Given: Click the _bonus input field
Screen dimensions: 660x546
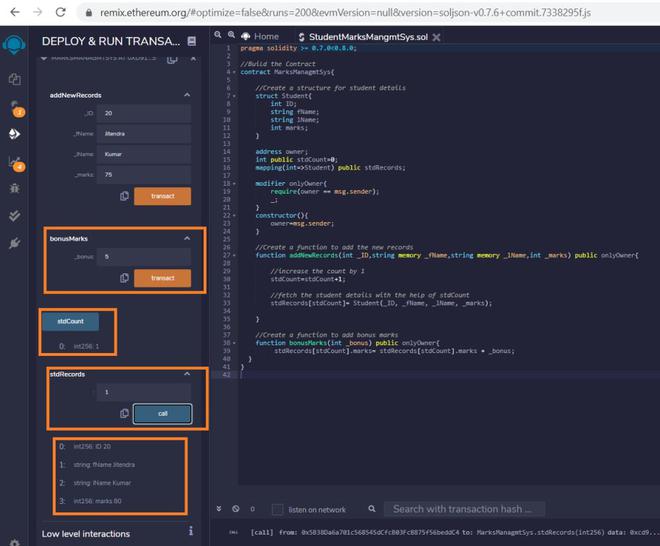Looking at the screenshot, I should pyautogui.click(x=144, y=256).
